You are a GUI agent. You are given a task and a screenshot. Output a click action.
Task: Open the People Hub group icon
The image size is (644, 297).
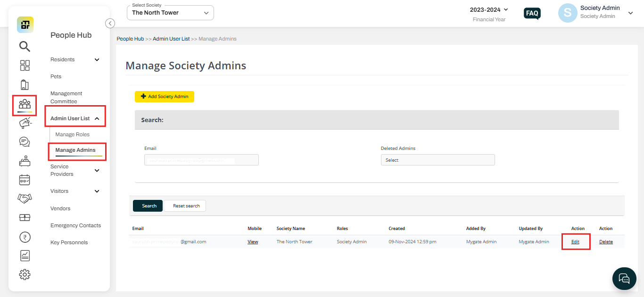[25, 104]
